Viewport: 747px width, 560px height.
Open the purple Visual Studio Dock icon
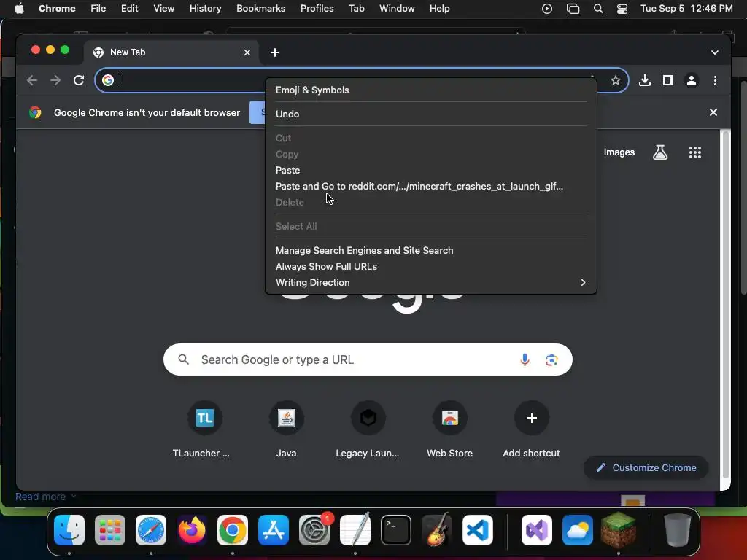(x=537, y=530)
